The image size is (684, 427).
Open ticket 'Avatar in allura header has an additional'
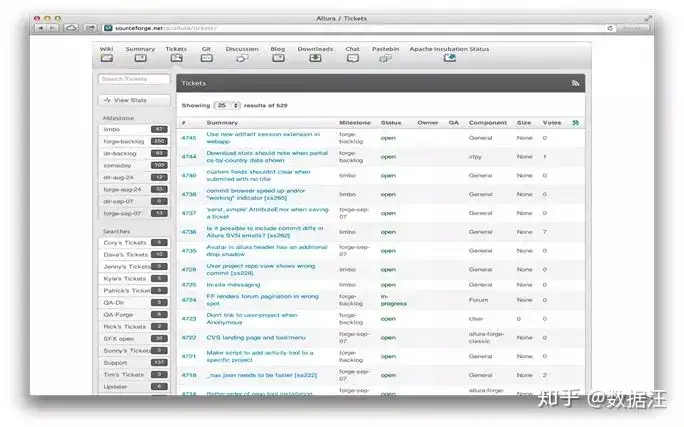click(x=267, y=250)
